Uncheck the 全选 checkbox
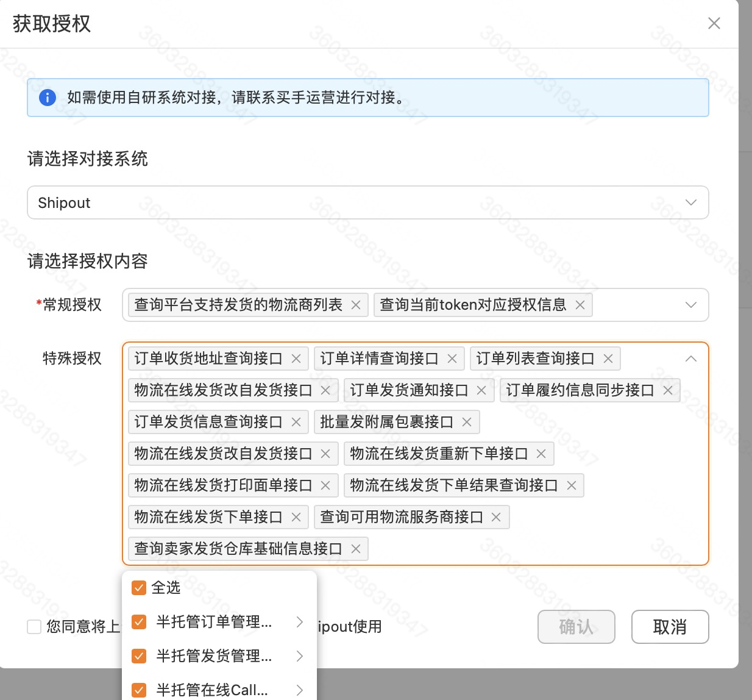Viewport: 752px width, 700px height. (x=140, y=588)
